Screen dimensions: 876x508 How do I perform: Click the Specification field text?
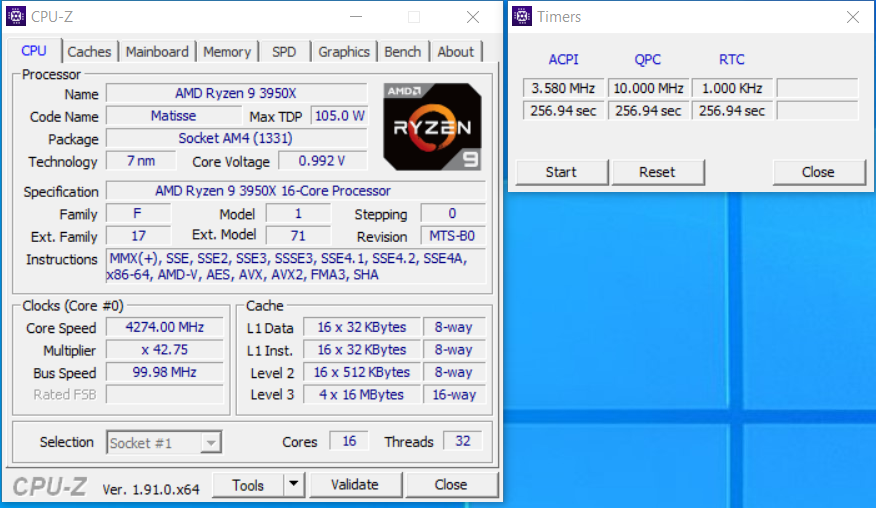(296, 191)
